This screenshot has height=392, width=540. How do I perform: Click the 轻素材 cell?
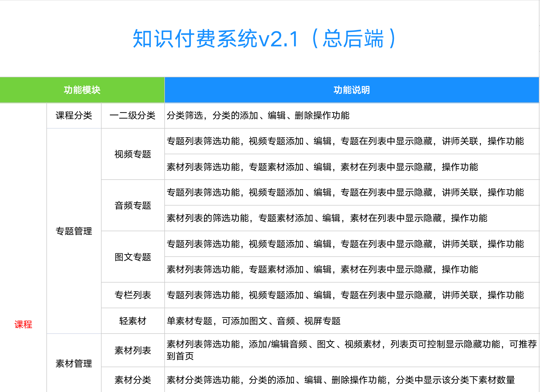(x=133, y=321)
